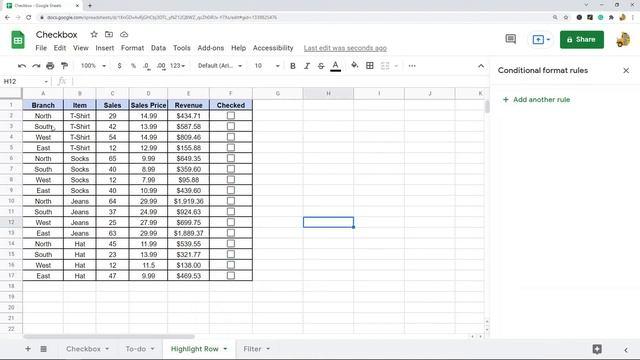640x360 pixels.
Task: Click the Redo icon in toolbar
Action: click(36, 66)
